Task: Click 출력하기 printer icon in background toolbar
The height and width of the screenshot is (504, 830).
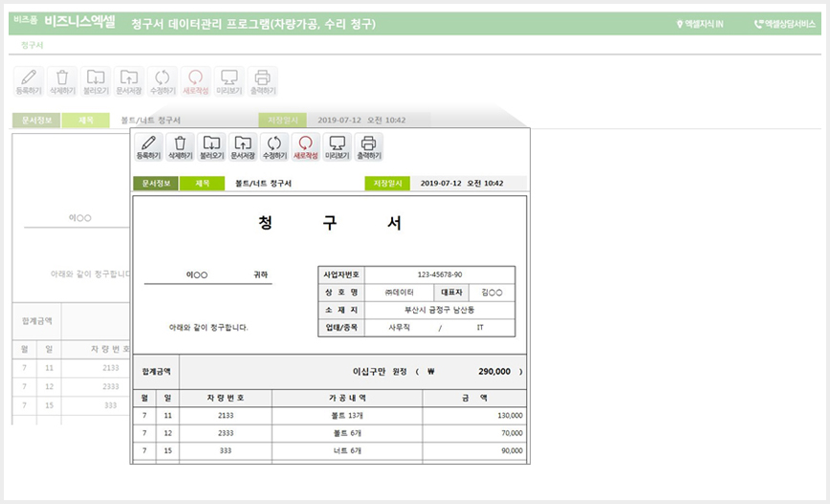Action: [263, 81]
